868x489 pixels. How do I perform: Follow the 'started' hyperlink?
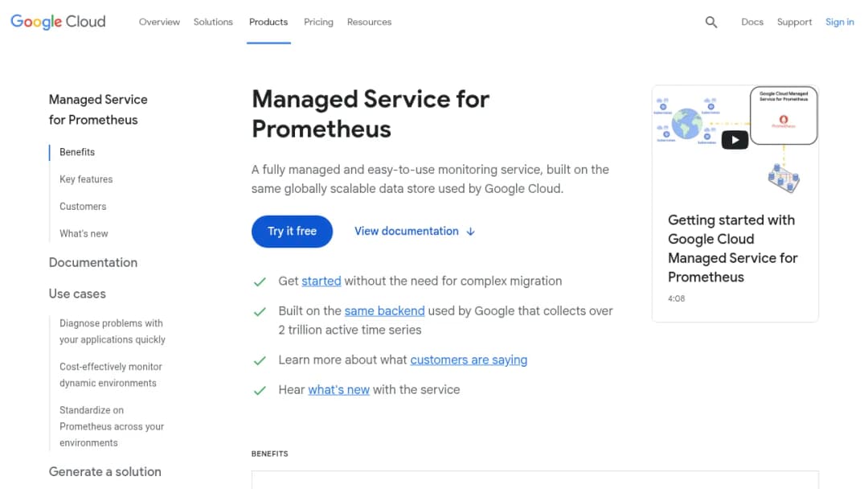(321, 281)
